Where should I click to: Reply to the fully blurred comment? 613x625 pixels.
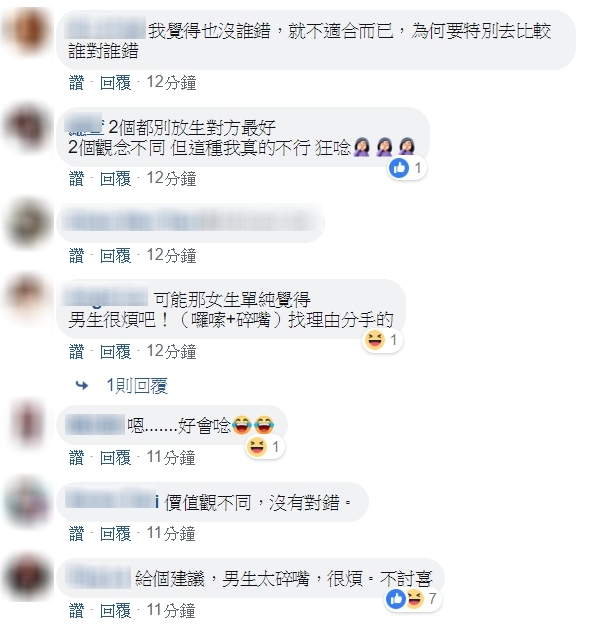115,255
